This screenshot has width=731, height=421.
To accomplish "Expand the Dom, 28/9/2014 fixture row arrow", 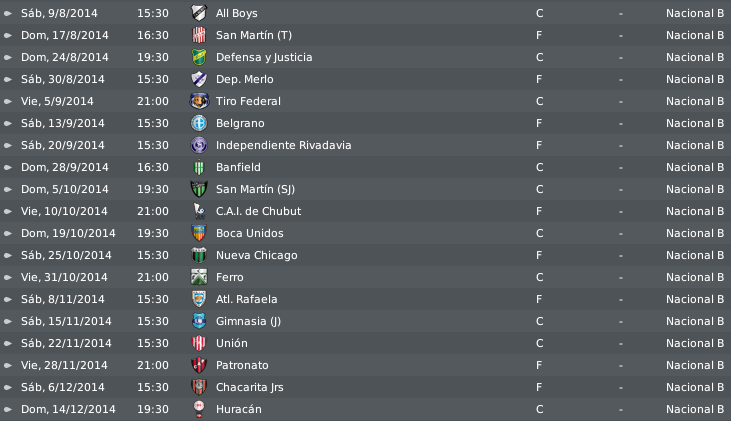I will [7, 167].
